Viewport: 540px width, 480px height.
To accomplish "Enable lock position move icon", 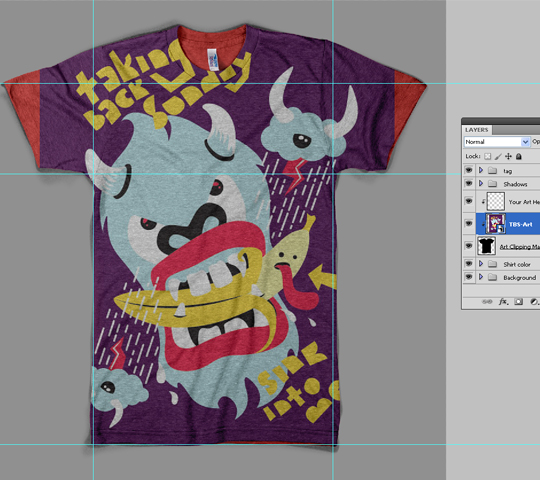I will [508, 157].
